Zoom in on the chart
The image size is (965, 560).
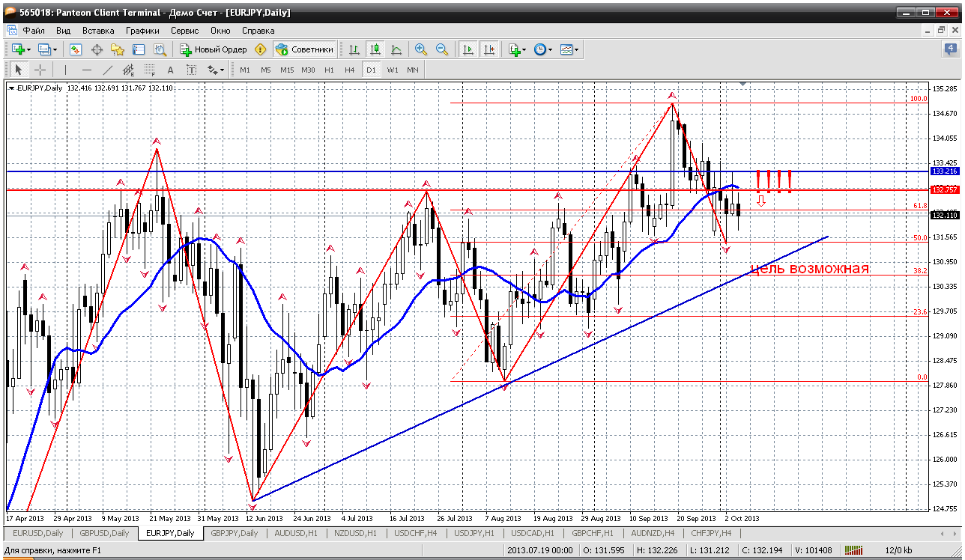point(421,49)
